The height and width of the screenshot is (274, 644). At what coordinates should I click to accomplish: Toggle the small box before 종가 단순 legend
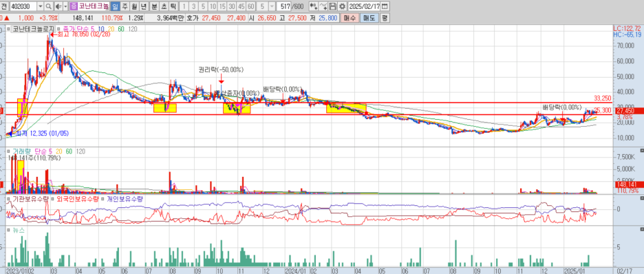coord(59,29)
